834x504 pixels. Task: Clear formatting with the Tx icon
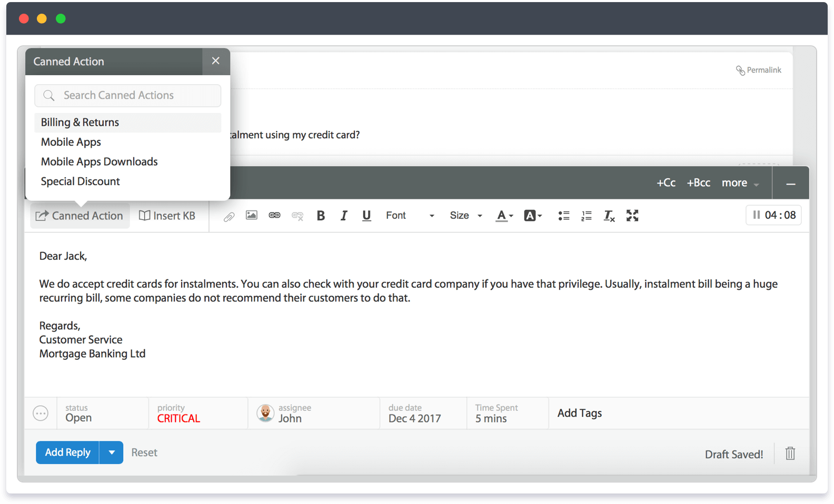coord(609,216)
